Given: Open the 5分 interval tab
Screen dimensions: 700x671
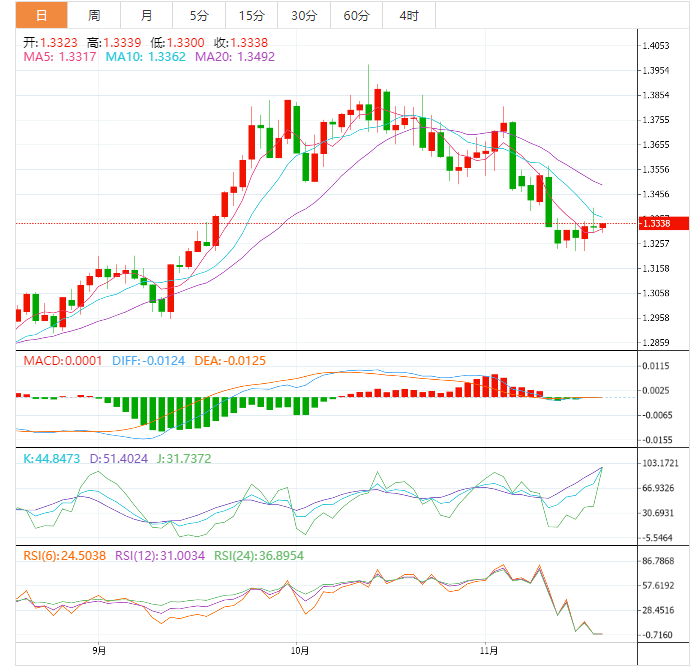Looking at the screenshot, I should pos(199,15).
